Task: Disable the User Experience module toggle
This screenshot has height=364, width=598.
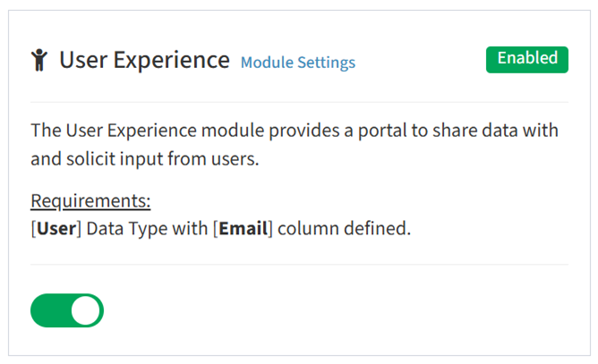Action: click(x=67, y=310)
